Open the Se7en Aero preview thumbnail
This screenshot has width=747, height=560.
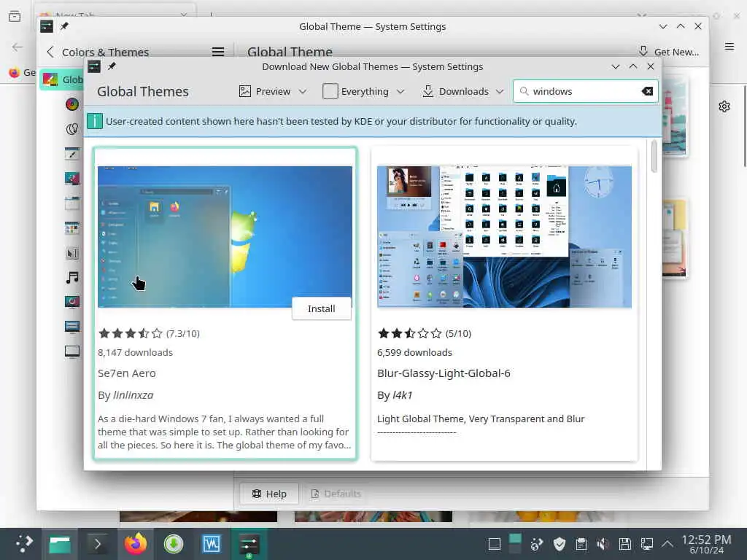[225, 237]
